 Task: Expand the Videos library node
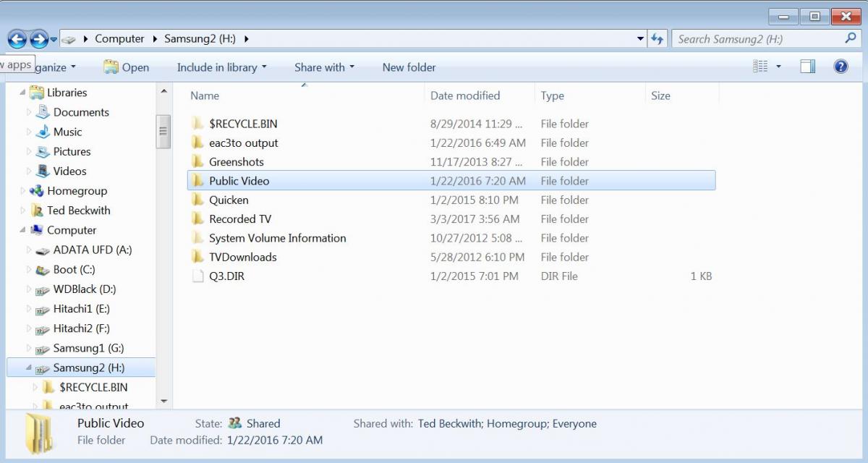(x=29, y=171)
